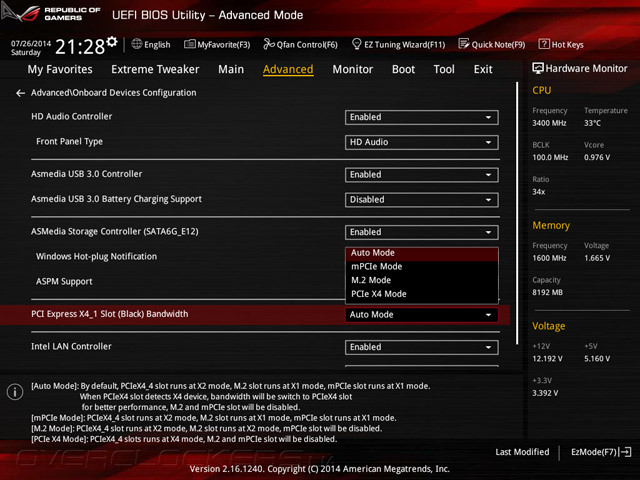Image resolution: width=640 pixels, height=480 pixels.
Task: Switch to the Extreme Tweaker tab
Action: [155, 69]
